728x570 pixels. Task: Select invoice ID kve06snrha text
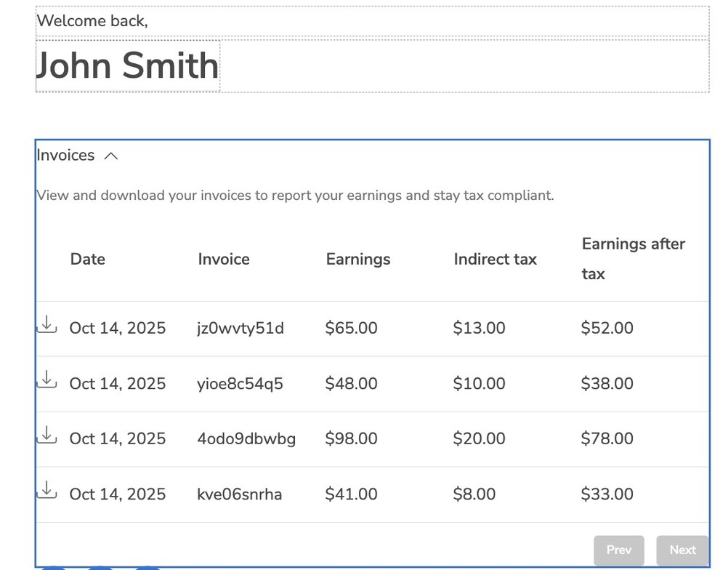tap(240, 494)
